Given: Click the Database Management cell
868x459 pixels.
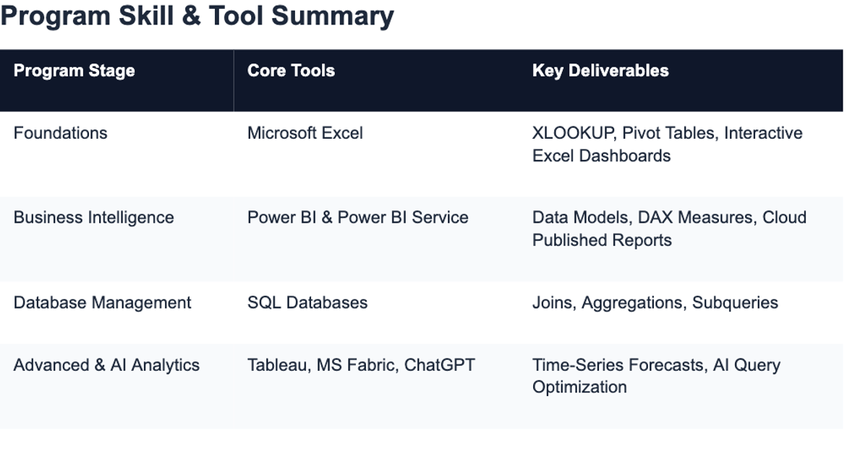Looking at the screenshot, I should pos(116,313).
